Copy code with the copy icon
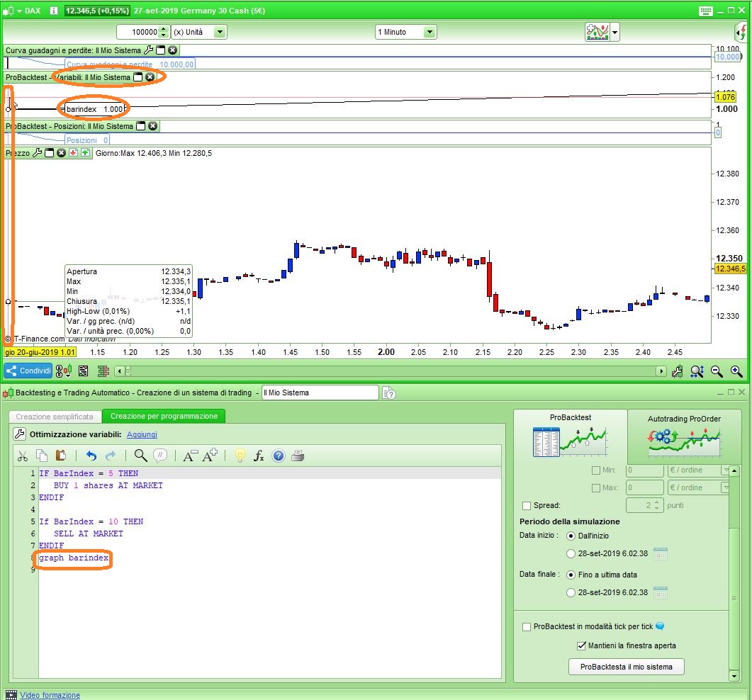The image size is (752, 700). (42, 456)
